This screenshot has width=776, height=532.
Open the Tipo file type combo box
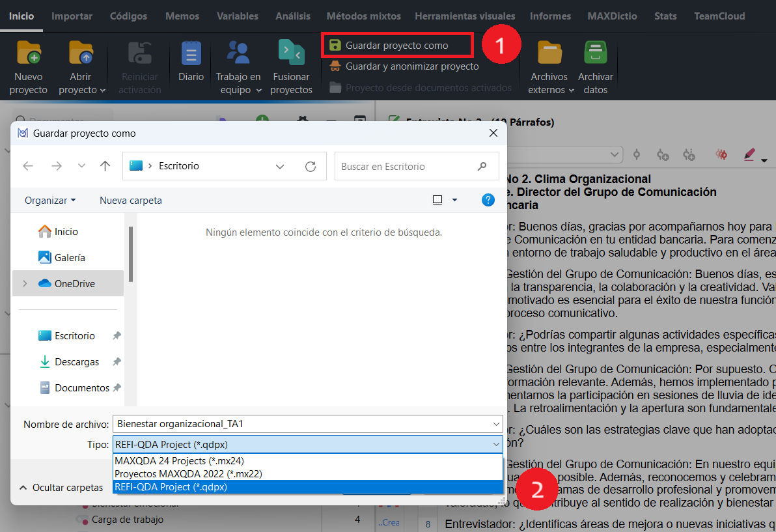pyautogui.click(x=308, y=444)
